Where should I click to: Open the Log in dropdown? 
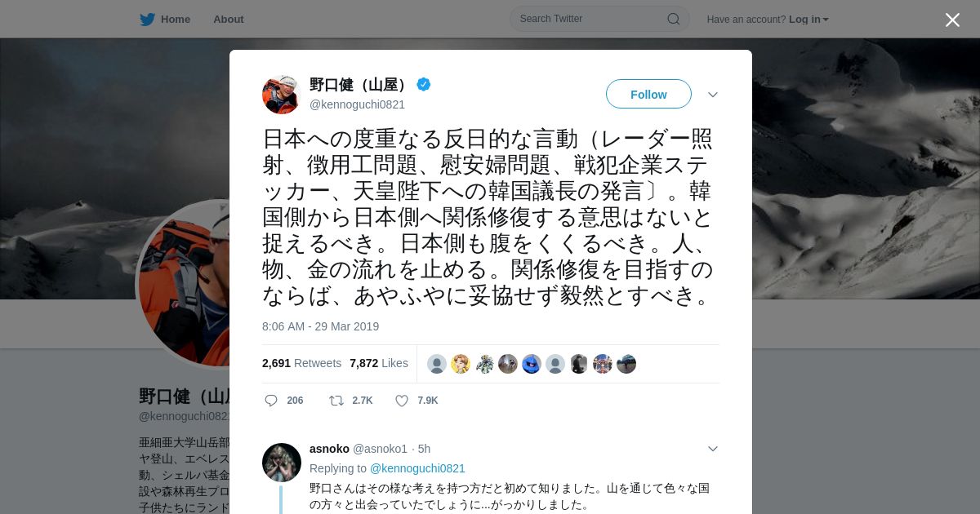coord(808,20)
